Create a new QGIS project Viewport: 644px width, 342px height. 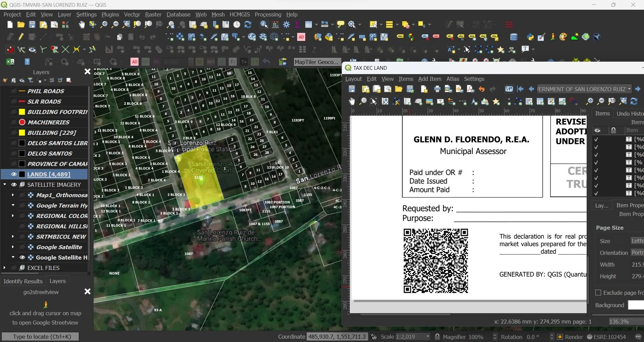click(10, 24)
